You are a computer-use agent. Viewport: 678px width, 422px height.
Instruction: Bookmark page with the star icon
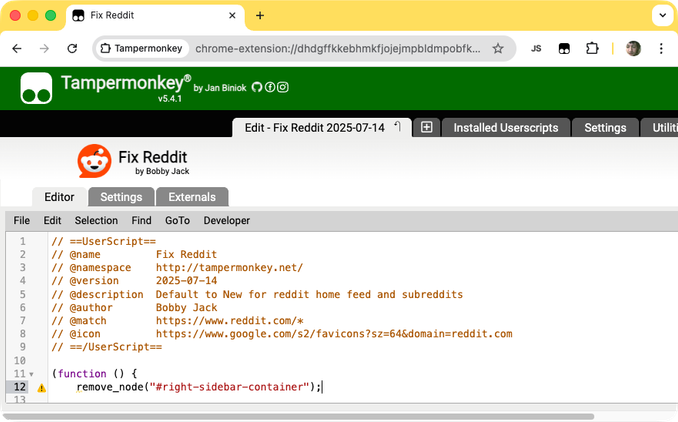(x=498, y=48)
